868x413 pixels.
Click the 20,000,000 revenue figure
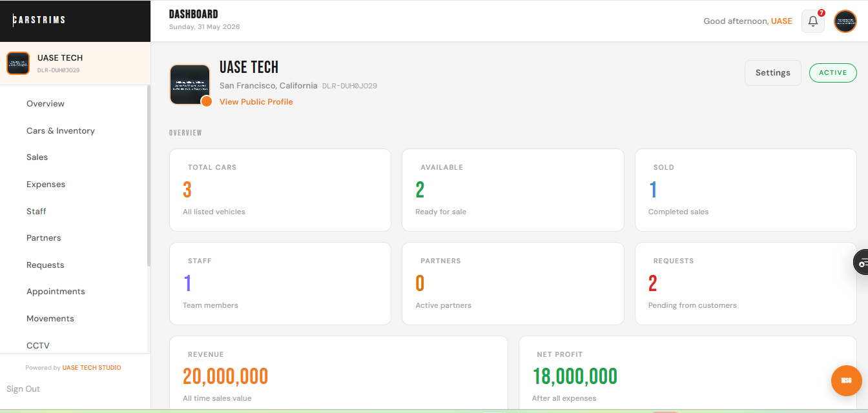pyautogui.click(x=225, y=376)
